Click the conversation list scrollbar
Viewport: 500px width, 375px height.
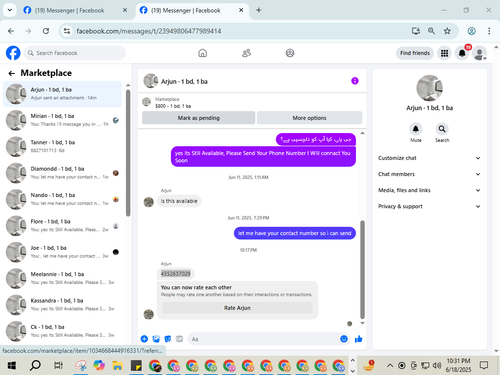tap(128, 153)
